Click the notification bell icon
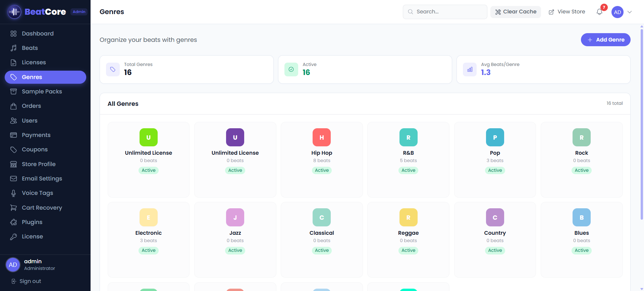 [599, 12]
